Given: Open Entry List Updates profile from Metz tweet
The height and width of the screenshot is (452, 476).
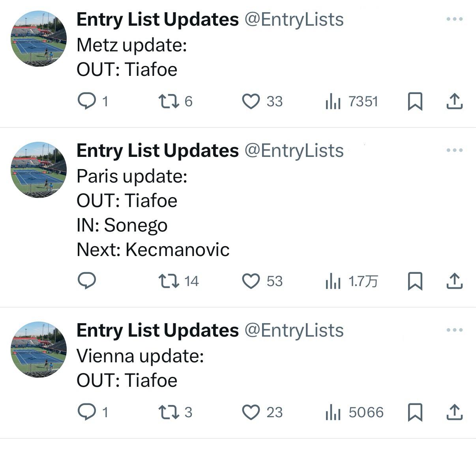Looking at the screenshot, I should tap(157, 19).
